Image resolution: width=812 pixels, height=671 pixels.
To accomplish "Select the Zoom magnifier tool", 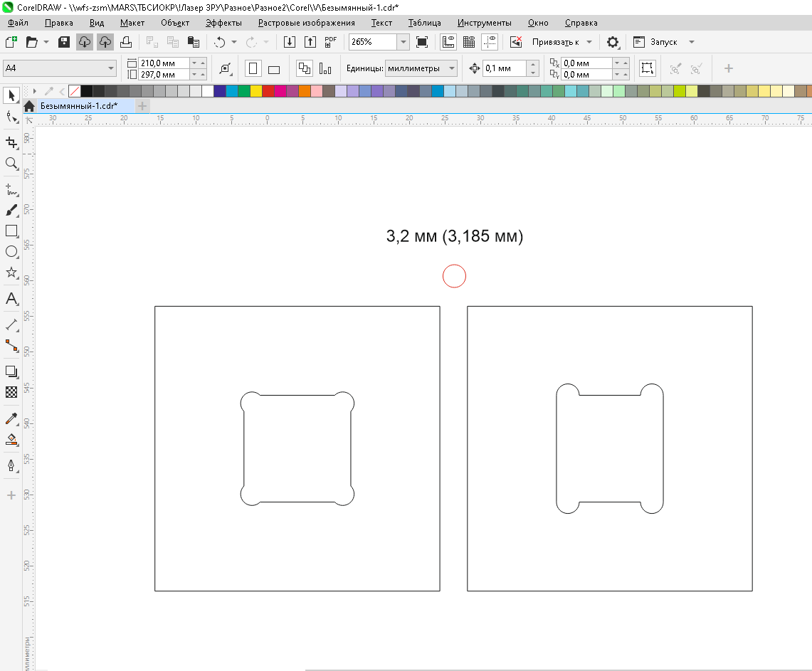I will click(x=11, y=163).
